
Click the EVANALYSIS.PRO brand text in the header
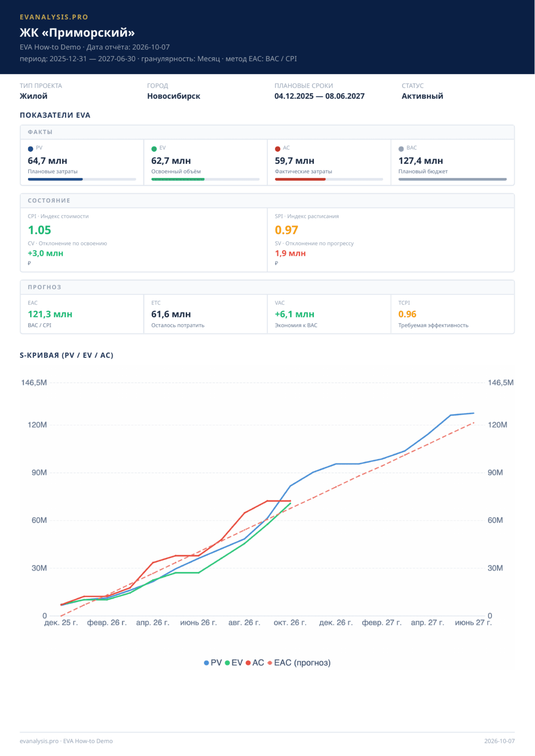(x=54, y=17)
